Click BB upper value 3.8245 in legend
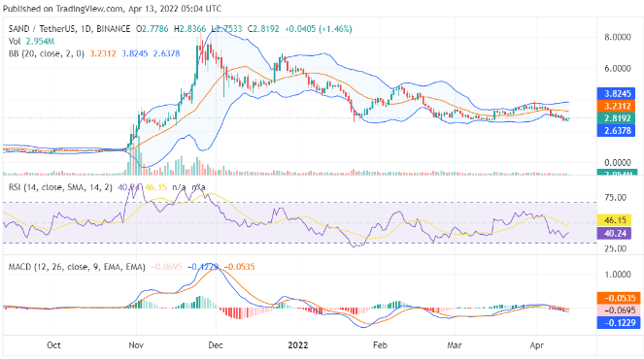 134,53
